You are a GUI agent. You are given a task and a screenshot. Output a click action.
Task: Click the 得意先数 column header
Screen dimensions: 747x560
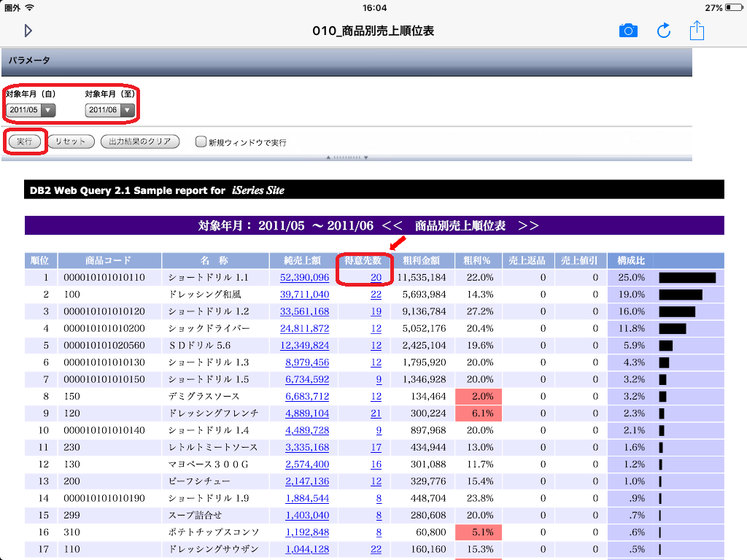coord(364,261)
